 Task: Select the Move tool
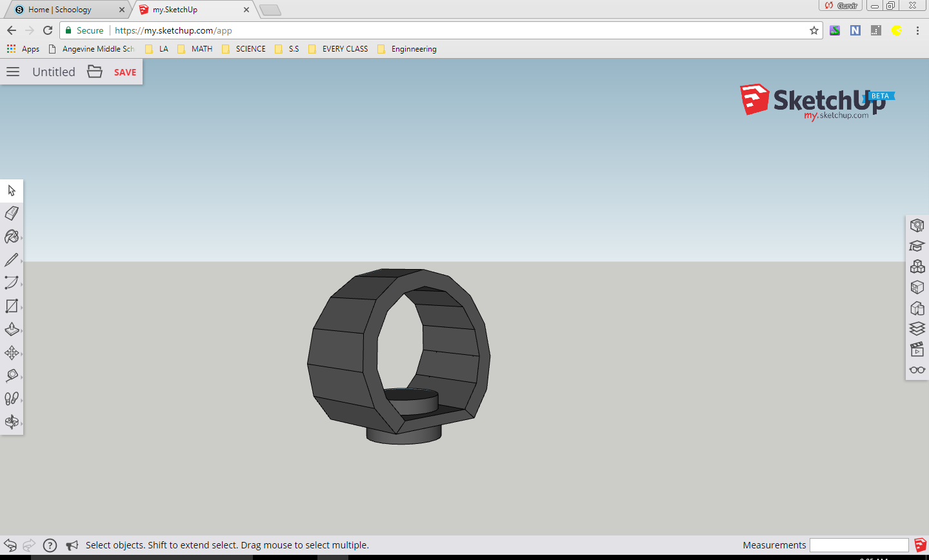12,352
